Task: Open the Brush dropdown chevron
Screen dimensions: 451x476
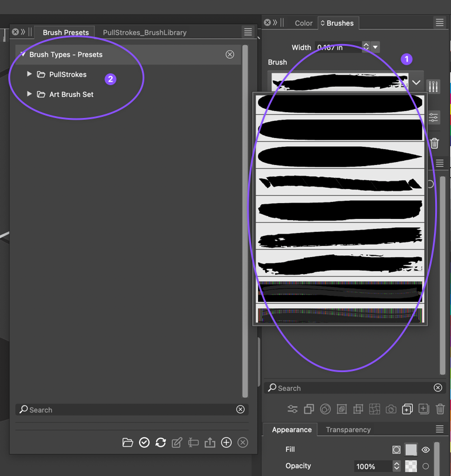Action: tap(416, 83)
